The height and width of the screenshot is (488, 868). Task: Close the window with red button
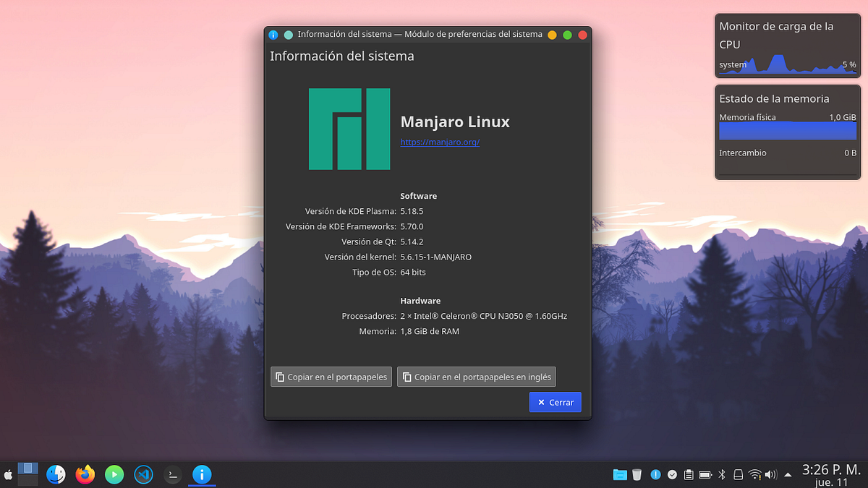pyautogui.click(x=582, y=35)
